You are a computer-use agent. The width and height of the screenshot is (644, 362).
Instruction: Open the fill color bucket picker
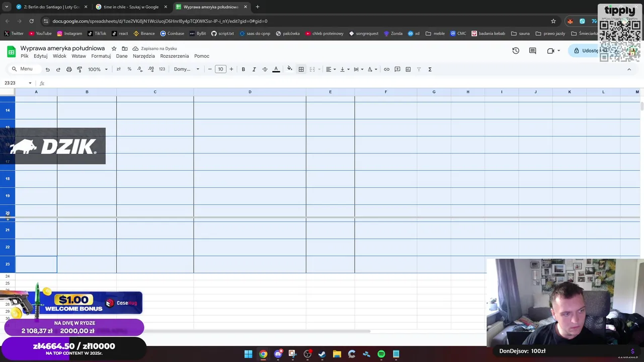[289, 69]
